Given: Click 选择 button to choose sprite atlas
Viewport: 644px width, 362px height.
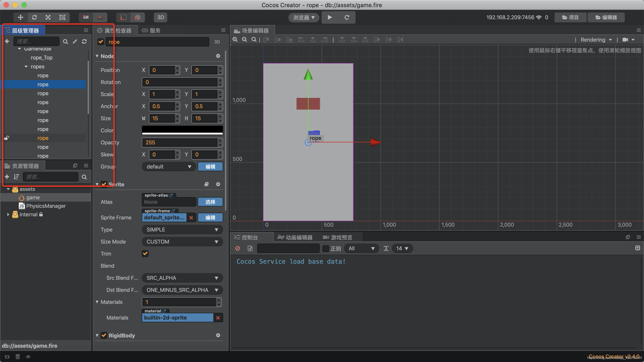Looking at the screenshot, I should (x=210, y=202).
